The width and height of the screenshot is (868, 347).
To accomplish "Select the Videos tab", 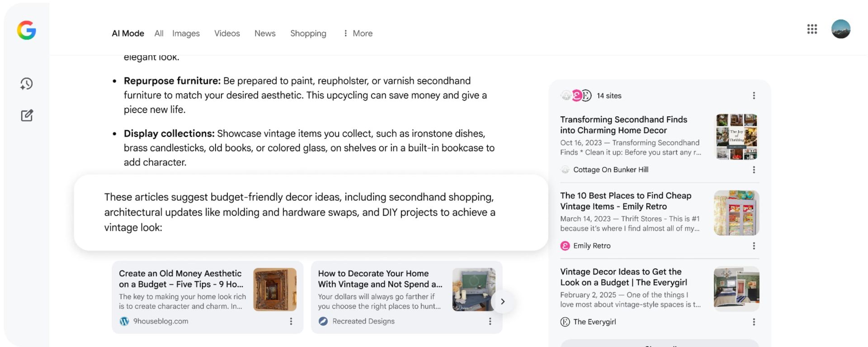I will click(x=227, y=33).
